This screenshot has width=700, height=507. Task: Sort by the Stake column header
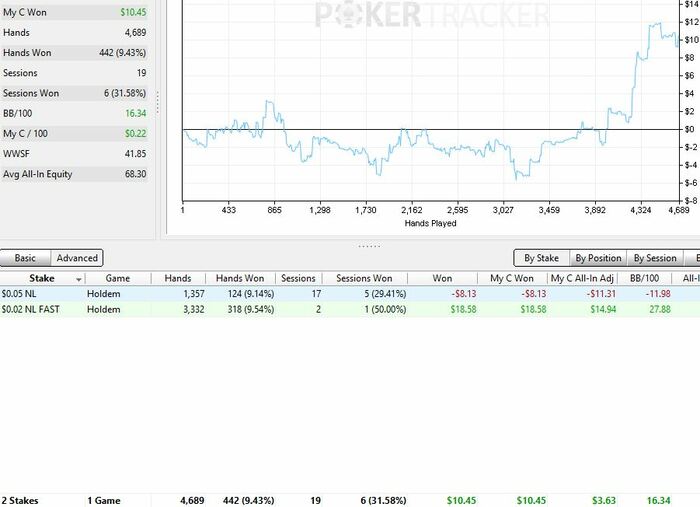pos(42,278)
